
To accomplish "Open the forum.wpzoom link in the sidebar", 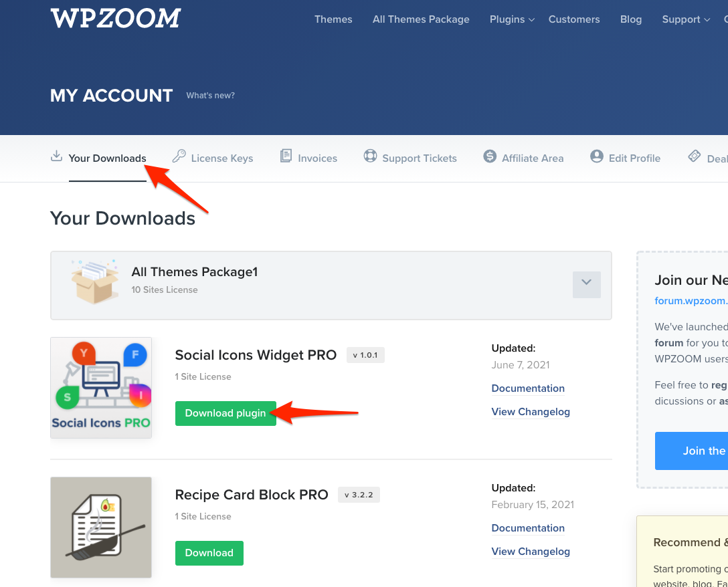I will (x=691, y=301).
